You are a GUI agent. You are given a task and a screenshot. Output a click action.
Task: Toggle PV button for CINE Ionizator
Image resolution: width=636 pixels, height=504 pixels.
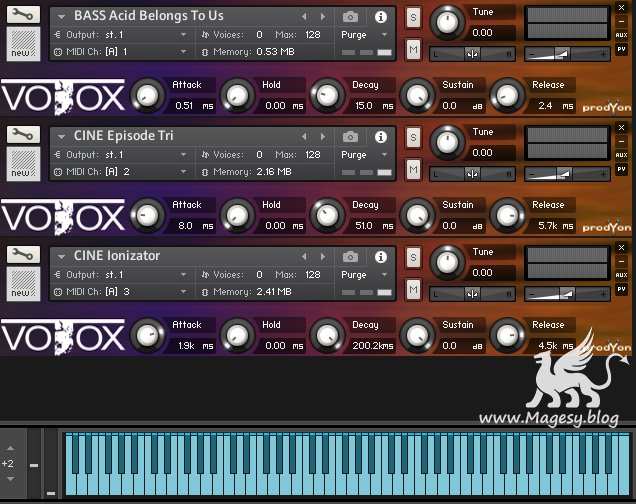[621, 289]
